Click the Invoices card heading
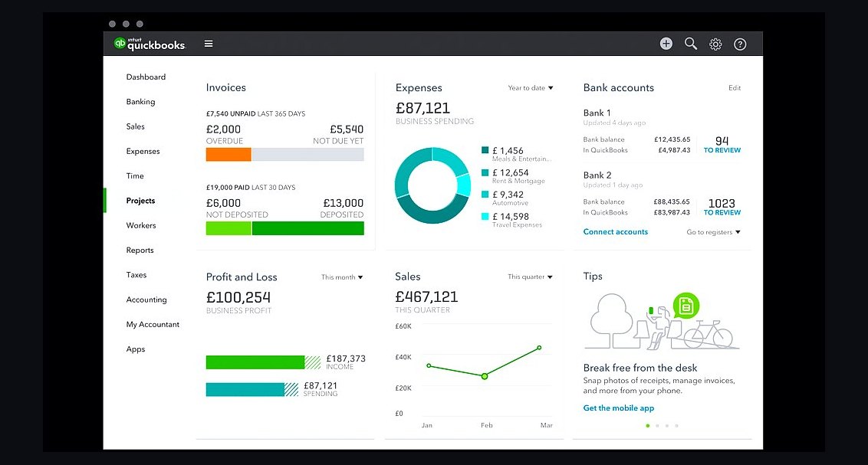 click(x=226, y=87)
